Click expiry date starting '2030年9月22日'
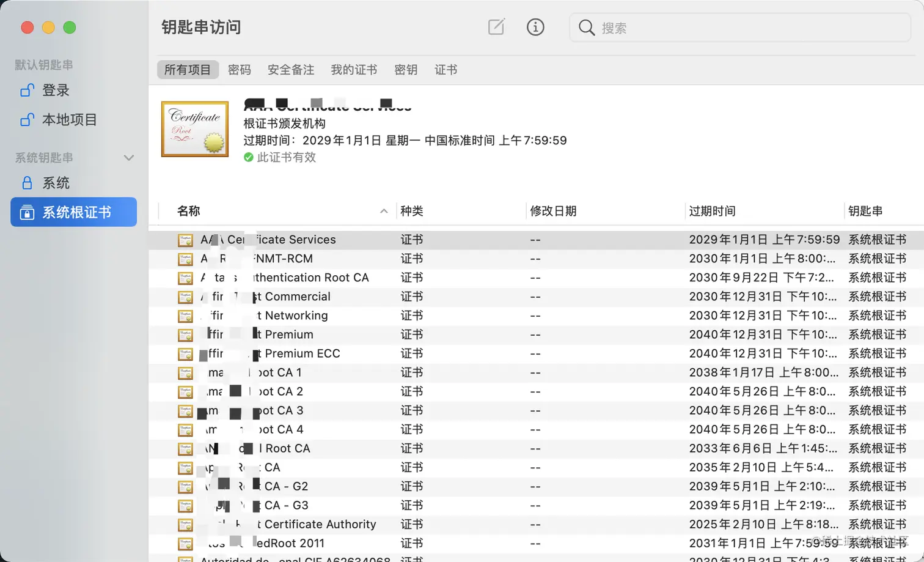 coord(762,278)
